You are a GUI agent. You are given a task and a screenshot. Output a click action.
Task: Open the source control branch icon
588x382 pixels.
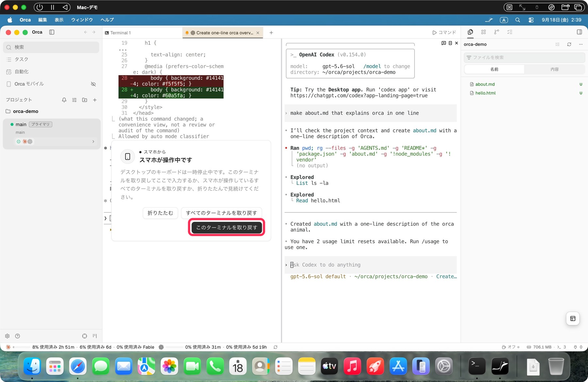[x=497, y=32]
